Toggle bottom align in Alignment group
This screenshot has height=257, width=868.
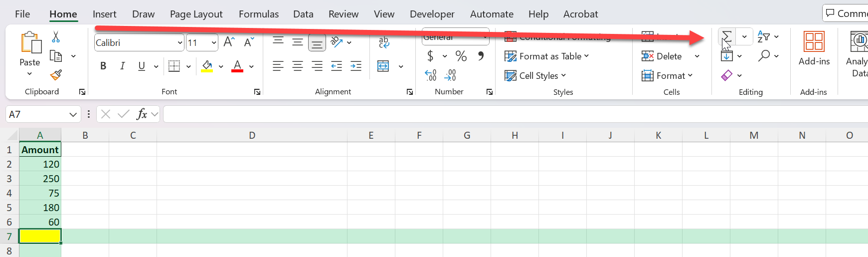coord(317,43)
